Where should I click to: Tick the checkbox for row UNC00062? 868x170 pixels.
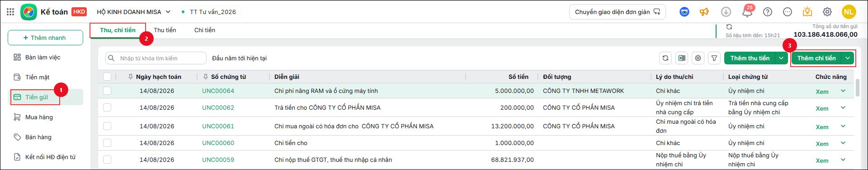(x=107, y=107)
